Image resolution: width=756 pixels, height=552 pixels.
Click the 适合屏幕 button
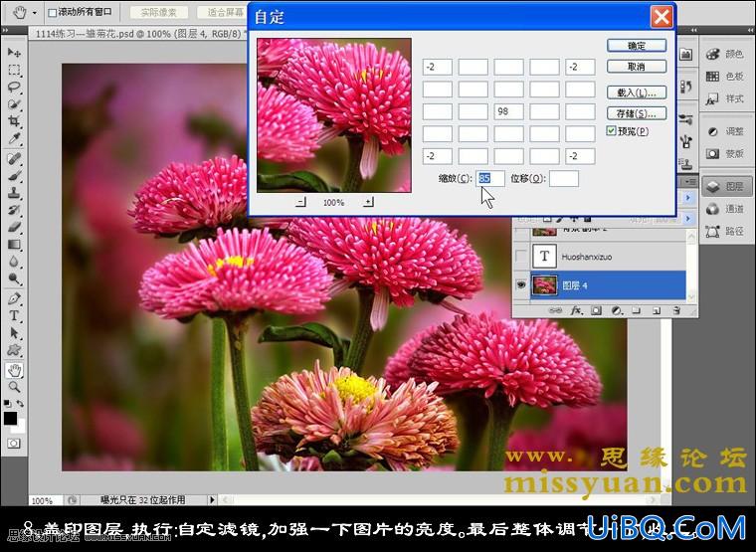pyautogui.click(x=225, y=13)
